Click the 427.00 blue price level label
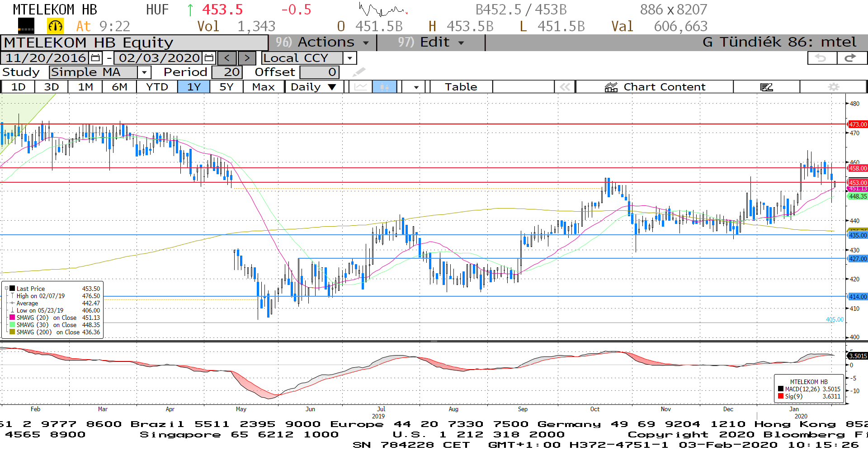 857,259
